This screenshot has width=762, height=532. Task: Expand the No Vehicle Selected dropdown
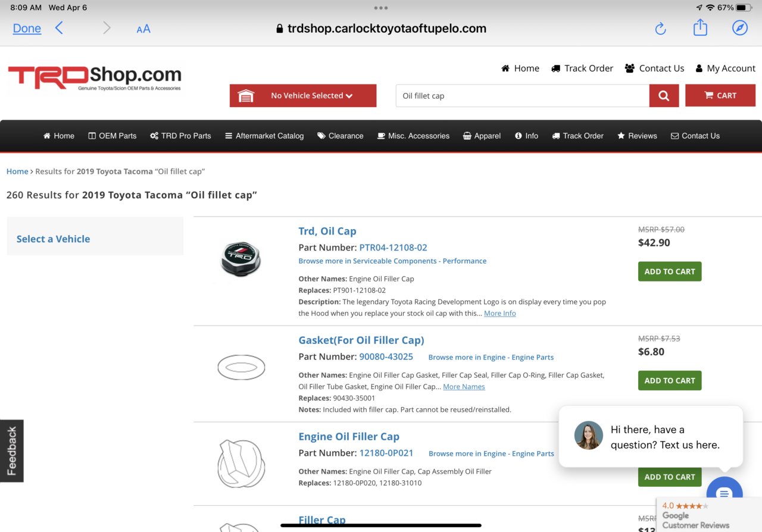click(x=303, y=96)
